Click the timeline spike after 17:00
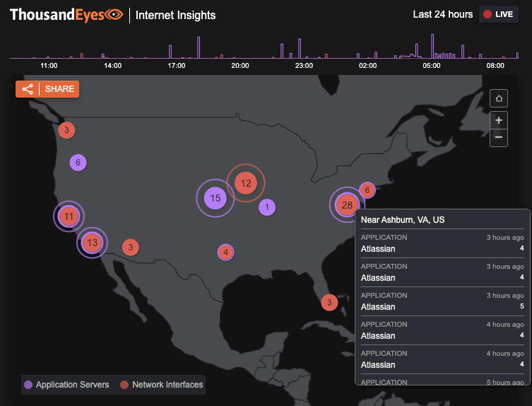This screenshot has width=532, height=406. pyautogui.click(x=199, y=47)
